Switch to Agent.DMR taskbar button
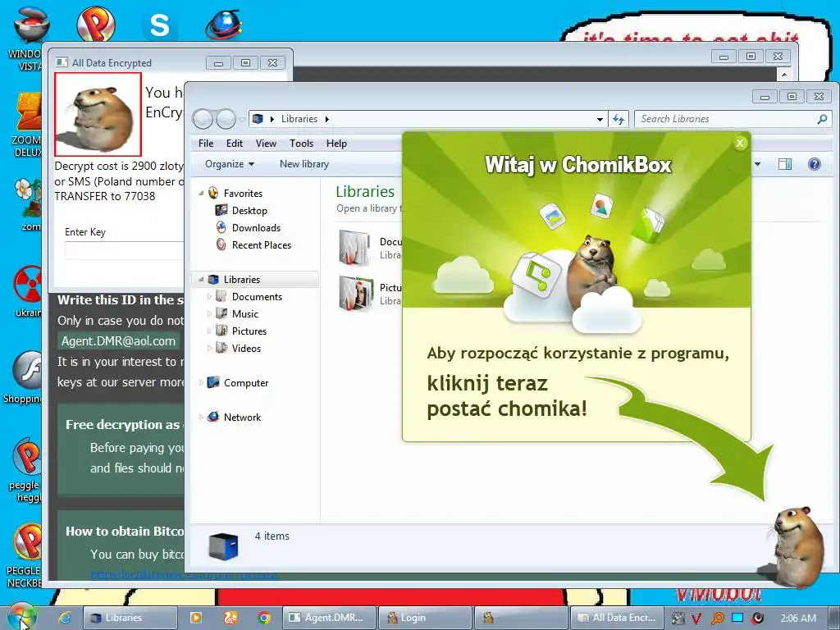Image resolution: width=840 pixels, height=630 pixels. (x=328, y=618)
